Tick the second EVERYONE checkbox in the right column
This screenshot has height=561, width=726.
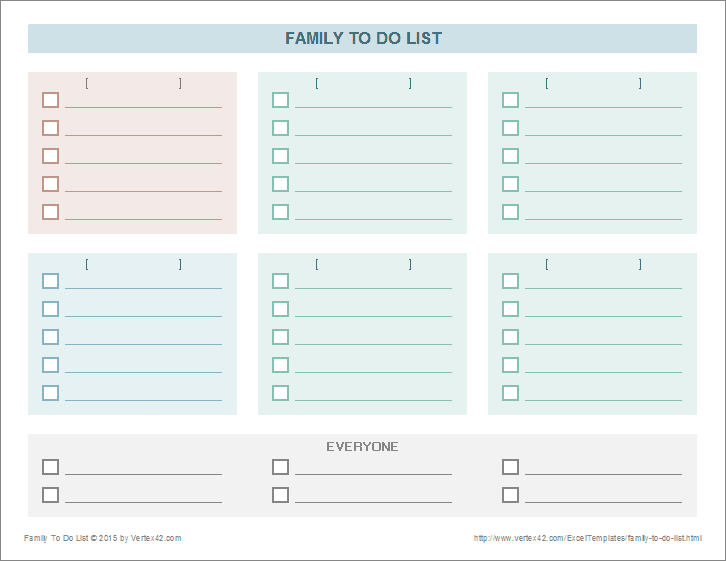coord(510,495)
